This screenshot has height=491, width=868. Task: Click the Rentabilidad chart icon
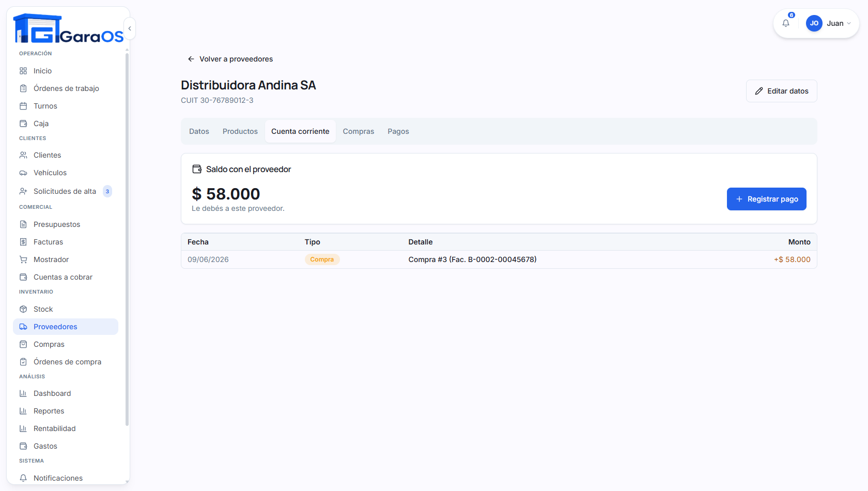(x=23, y=428)
